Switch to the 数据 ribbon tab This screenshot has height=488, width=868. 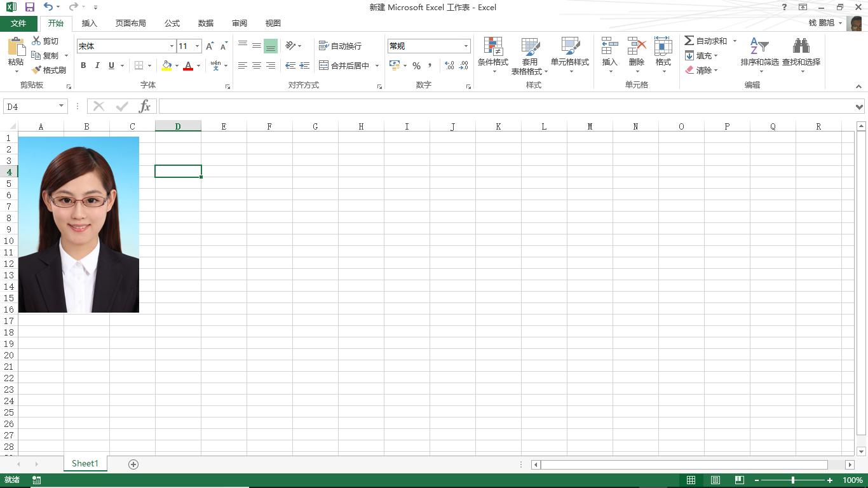pos(205,23)
